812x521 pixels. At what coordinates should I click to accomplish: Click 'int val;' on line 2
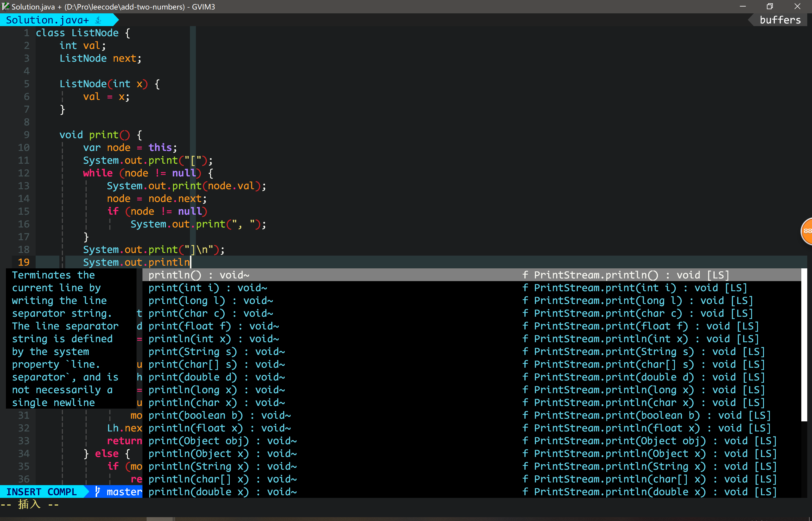tap(83, 45)
